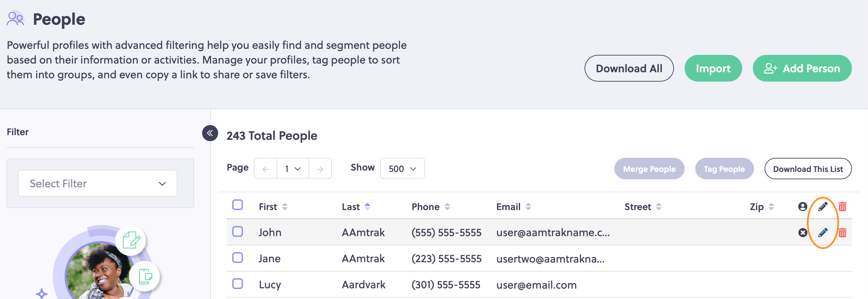868x299 pixels.
Task: Click phone (555) 555-5555 cell
Action: (x=446, y=232)
